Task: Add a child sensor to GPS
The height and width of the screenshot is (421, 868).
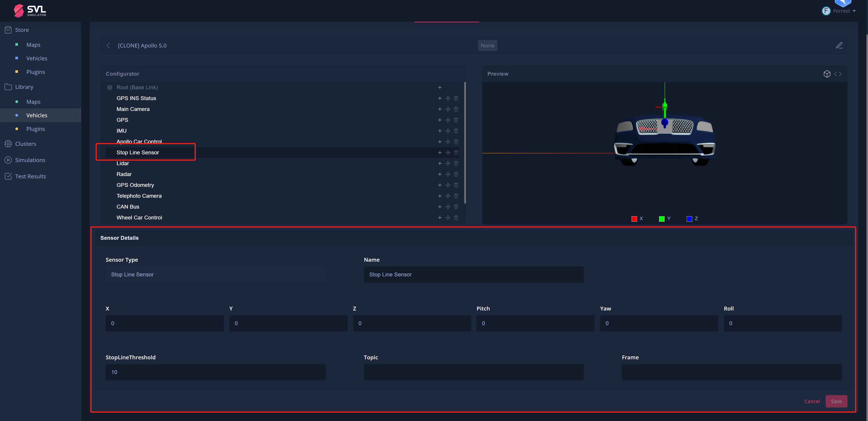Action: tap(440, 120)
